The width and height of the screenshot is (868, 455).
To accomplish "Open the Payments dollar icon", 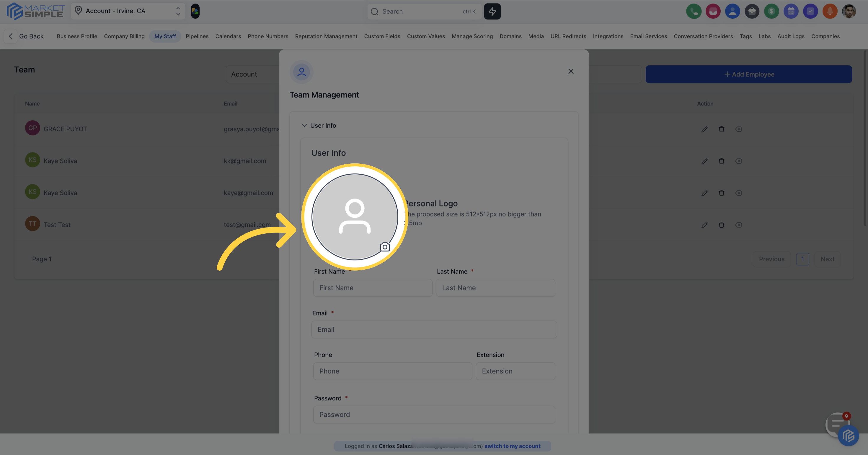I will (x=772, y=11).
